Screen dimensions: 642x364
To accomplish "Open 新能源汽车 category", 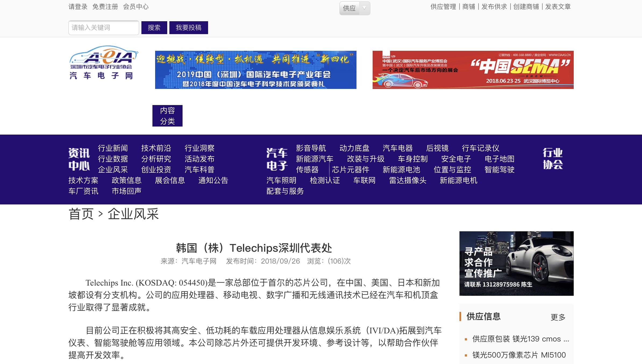I will coord(315,159).
